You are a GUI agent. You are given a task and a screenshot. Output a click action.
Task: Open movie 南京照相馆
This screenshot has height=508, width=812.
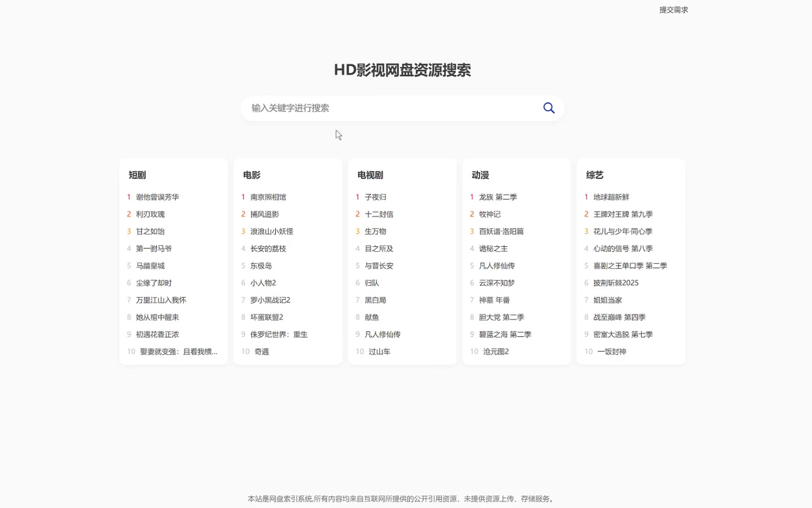point(268,197)
